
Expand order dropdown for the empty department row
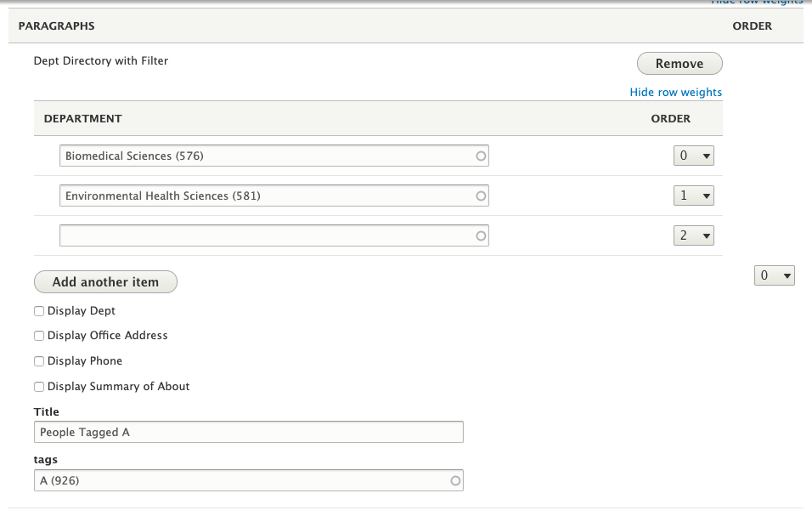point(694,236)
